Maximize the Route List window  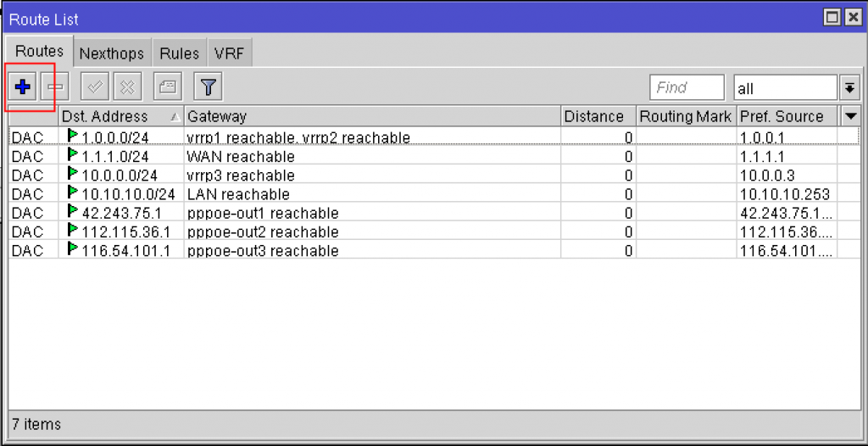pyautogui.click(x=832, y=19)
